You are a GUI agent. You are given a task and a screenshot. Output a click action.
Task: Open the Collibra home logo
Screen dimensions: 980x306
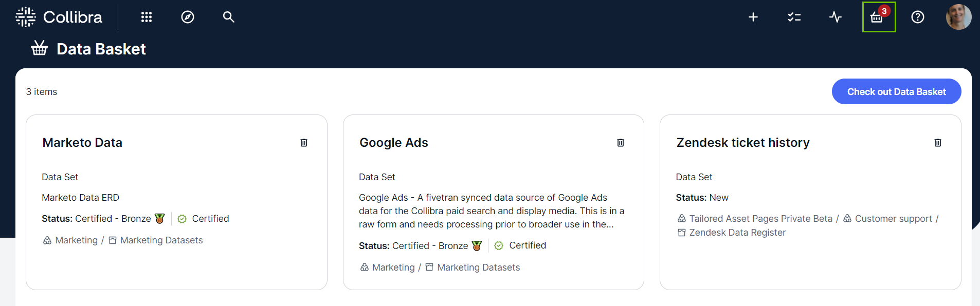click(59, 17)
